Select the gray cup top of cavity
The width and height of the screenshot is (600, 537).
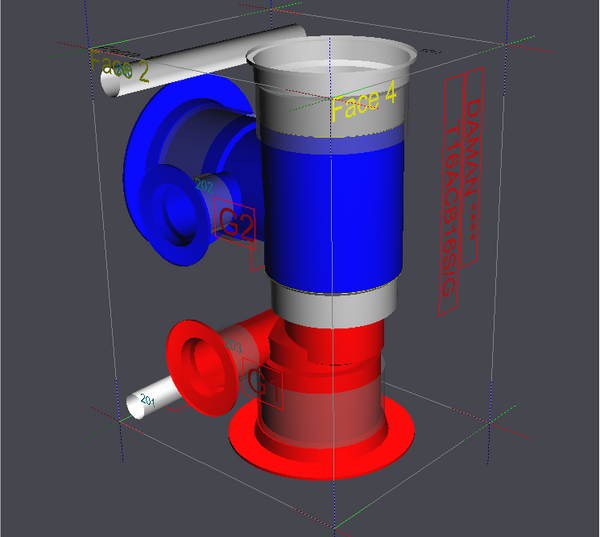331,86
